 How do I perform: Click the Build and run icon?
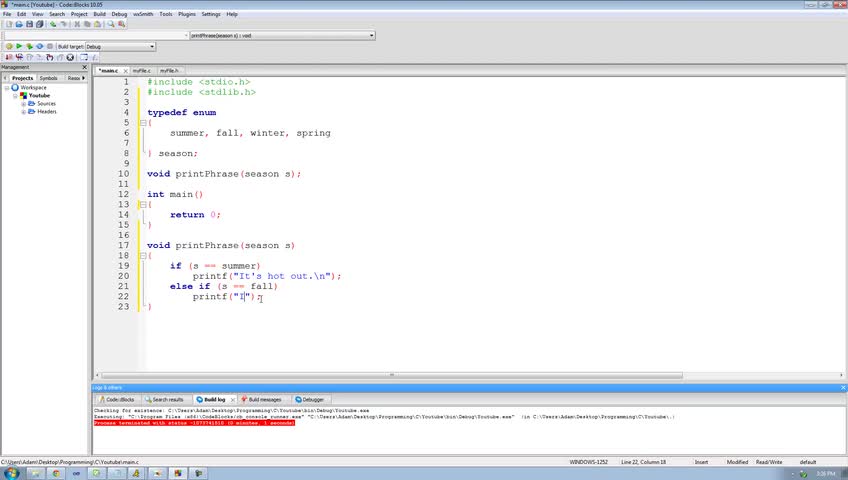tap(29, 46)
